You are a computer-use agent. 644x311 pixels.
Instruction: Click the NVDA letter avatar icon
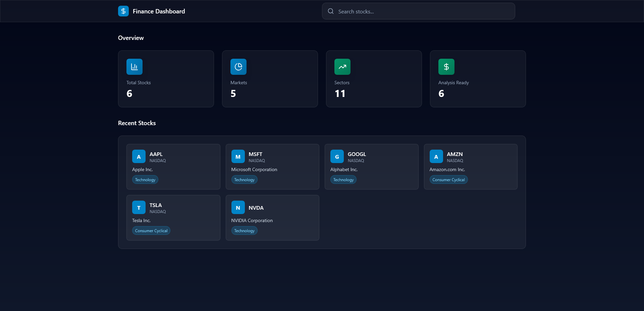click(x=238, y=208)
